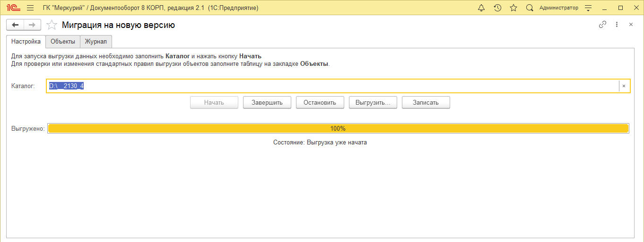Save settings with Записать button
The height and width of the screenshot is (242, 644).
point(426,103)
